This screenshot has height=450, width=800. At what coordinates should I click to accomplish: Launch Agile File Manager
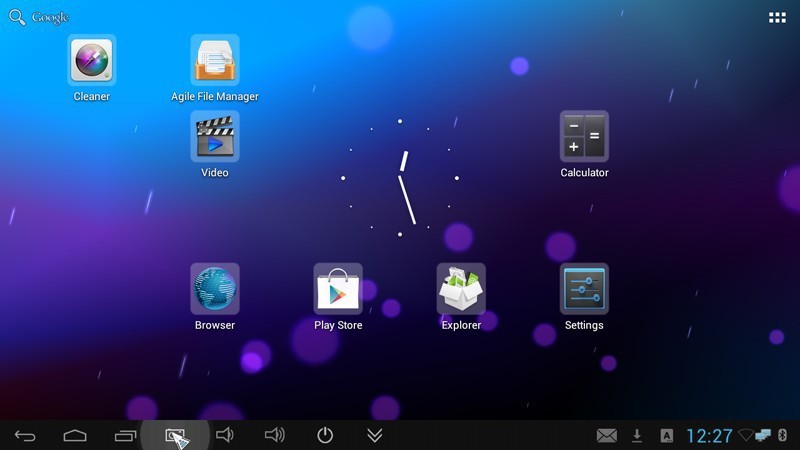coord(215,60)
